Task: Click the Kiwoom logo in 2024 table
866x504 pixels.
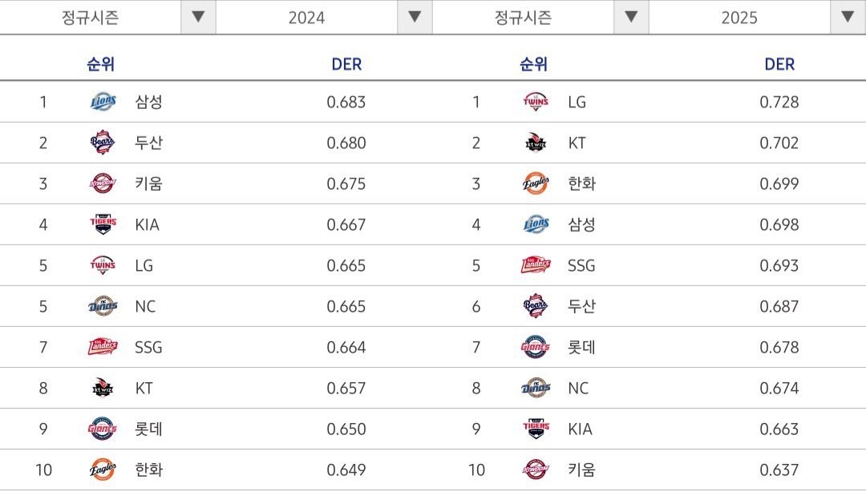Action: (103, 183)
